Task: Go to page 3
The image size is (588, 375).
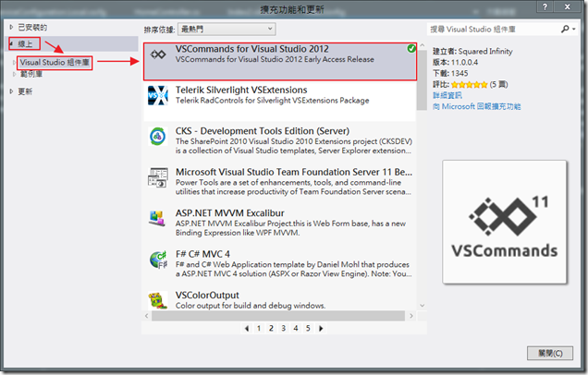Action: point(284,329)
